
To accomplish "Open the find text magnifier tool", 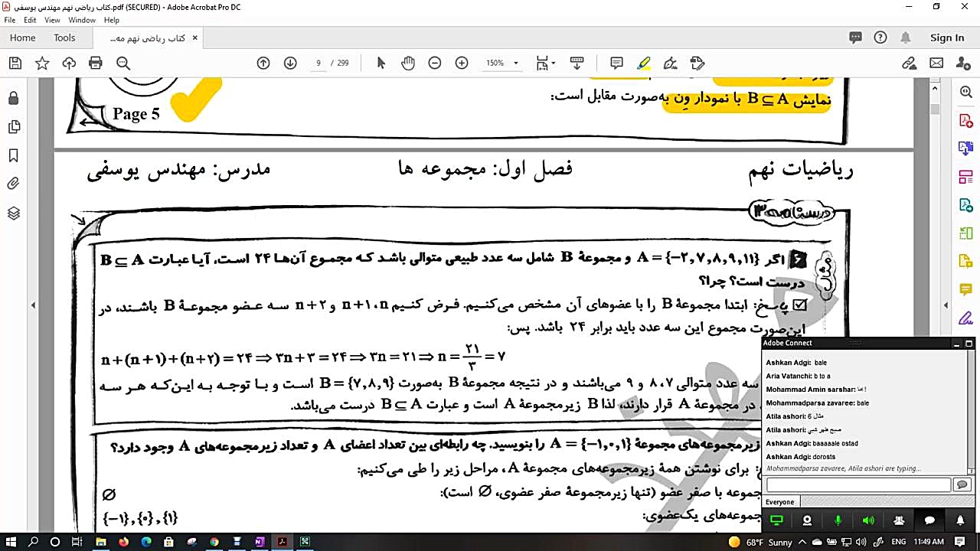I will (x=122, y=64).
